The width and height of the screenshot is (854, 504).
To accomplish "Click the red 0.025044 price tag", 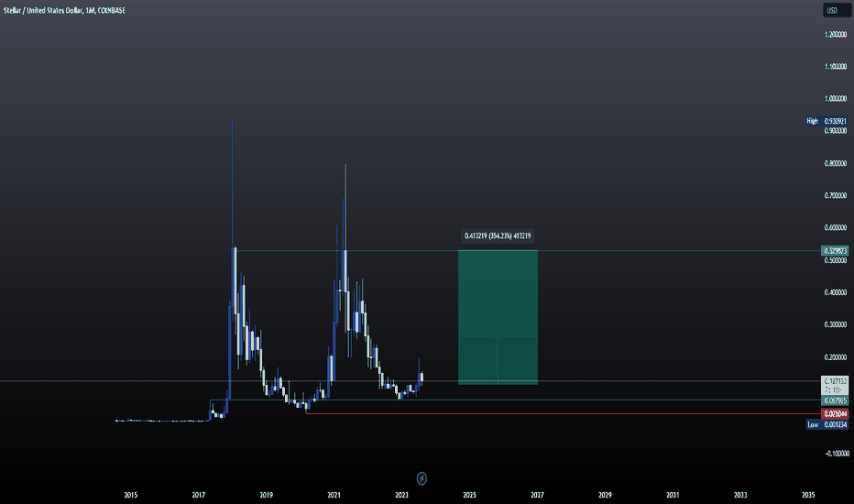I will [x=835, y=414].
